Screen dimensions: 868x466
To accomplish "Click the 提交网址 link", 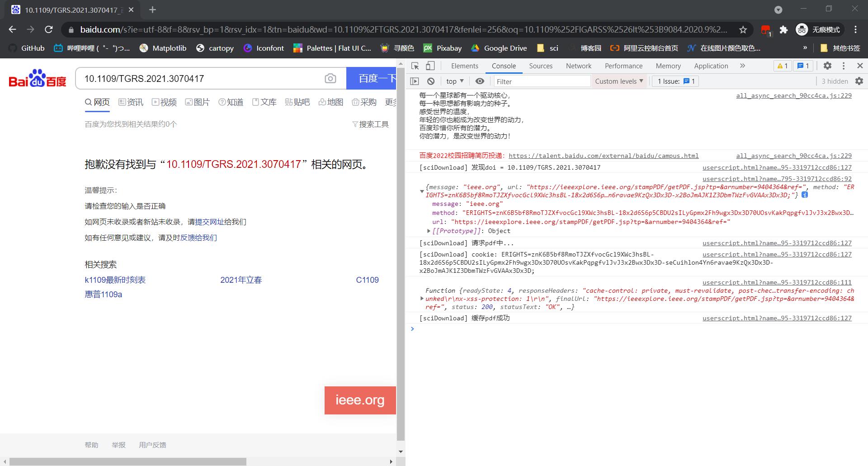I will 209,222.
